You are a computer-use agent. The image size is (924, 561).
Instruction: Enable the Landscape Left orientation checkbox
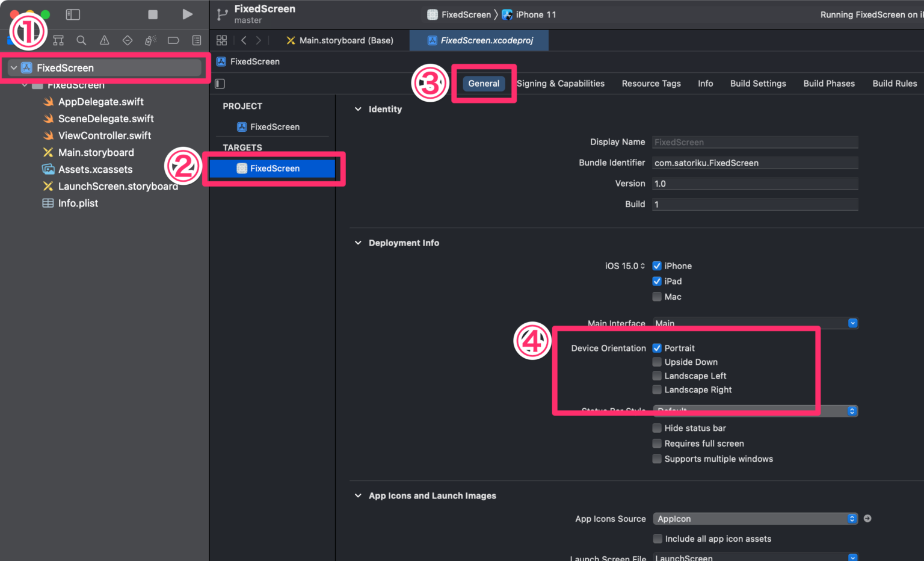[657, 376]
